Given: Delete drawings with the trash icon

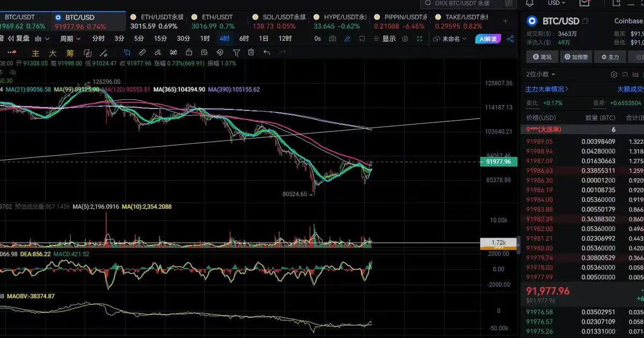Looking at the screenshot, I should pos(251,53).
